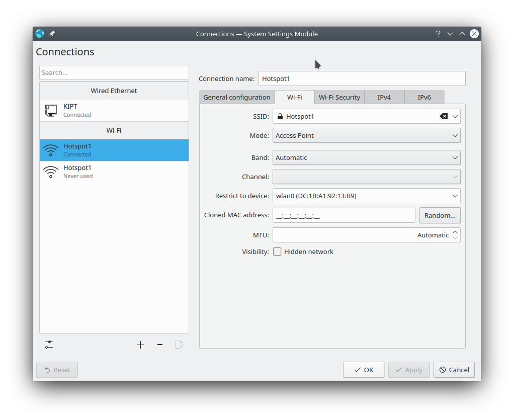514x420 pixels.
Task: Open the Channel dropdown
Action: click(367, 177)
